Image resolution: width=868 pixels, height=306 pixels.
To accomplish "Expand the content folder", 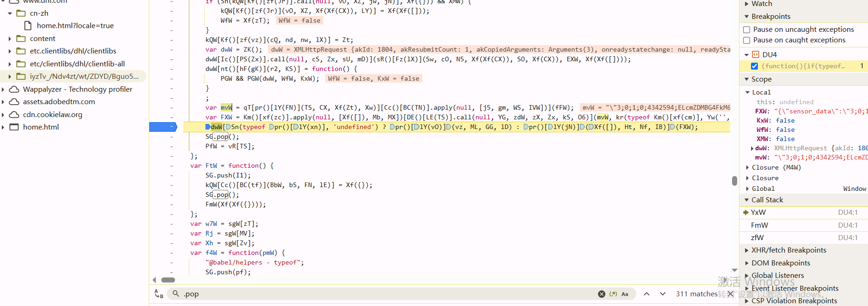I will tap(10, 39).
